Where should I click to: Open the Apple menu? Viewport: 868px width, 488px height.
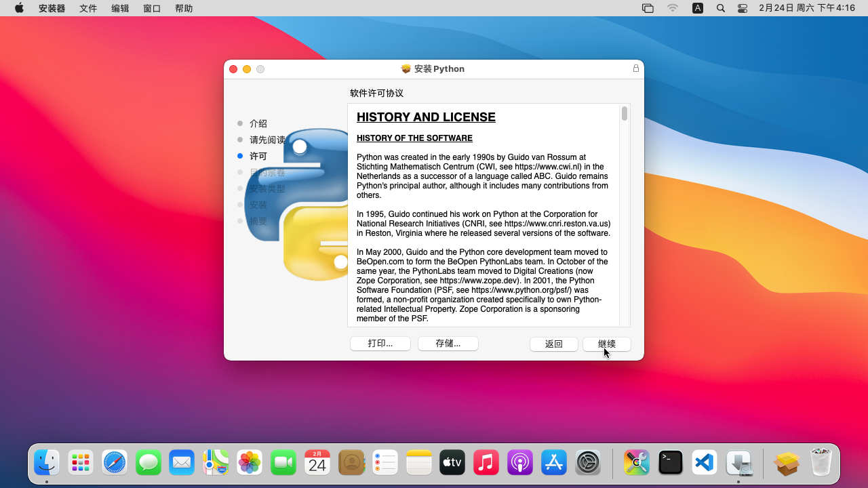[x=19, y=8]
